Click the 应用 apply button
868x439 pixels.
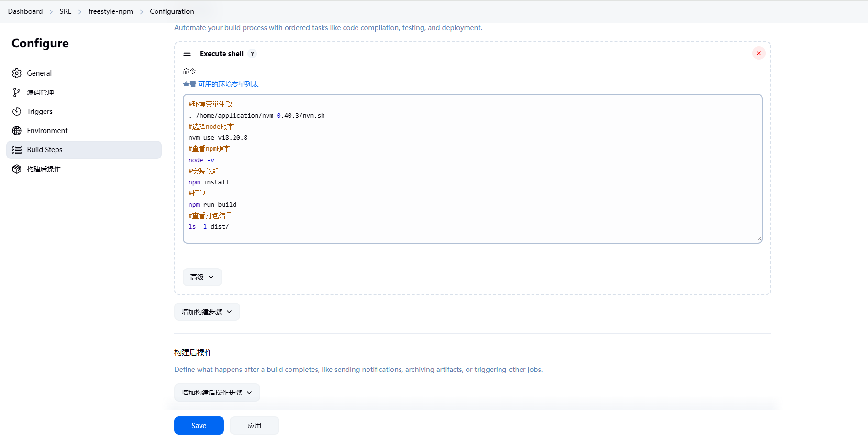coord(254,426)
